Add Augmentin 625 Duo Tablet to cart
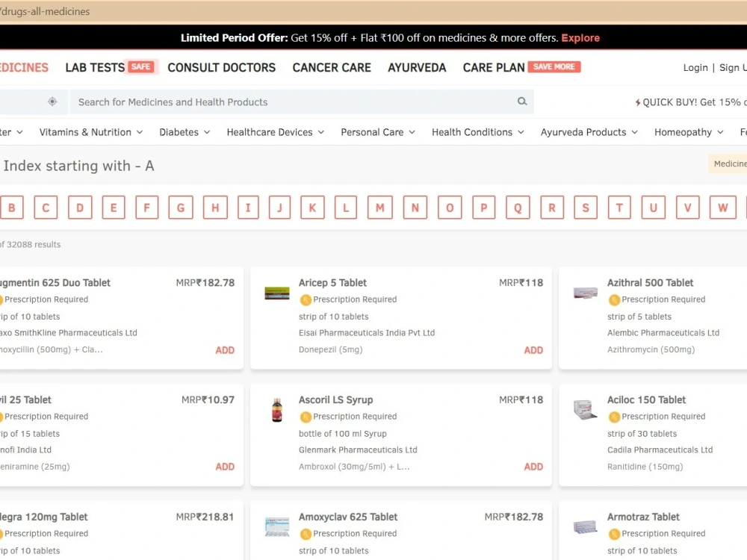The image size is (747, 560). point(225,350)
